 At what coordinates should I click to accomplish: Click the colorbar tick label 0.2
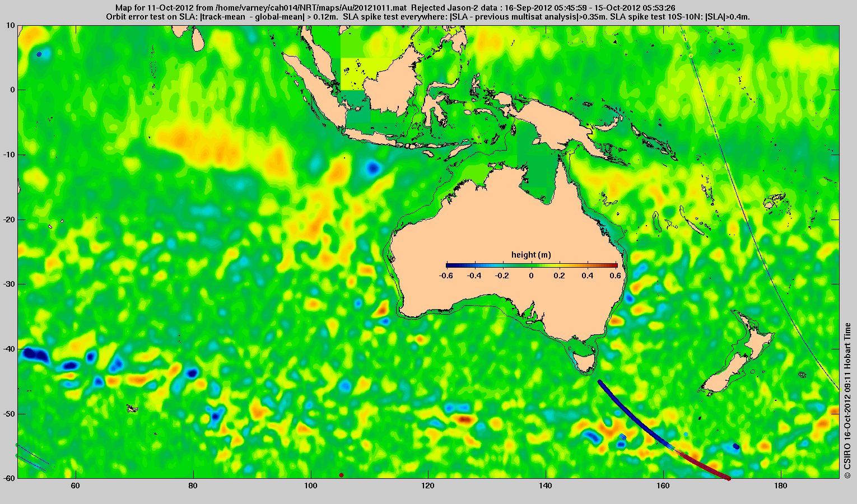tap(560, 276)
